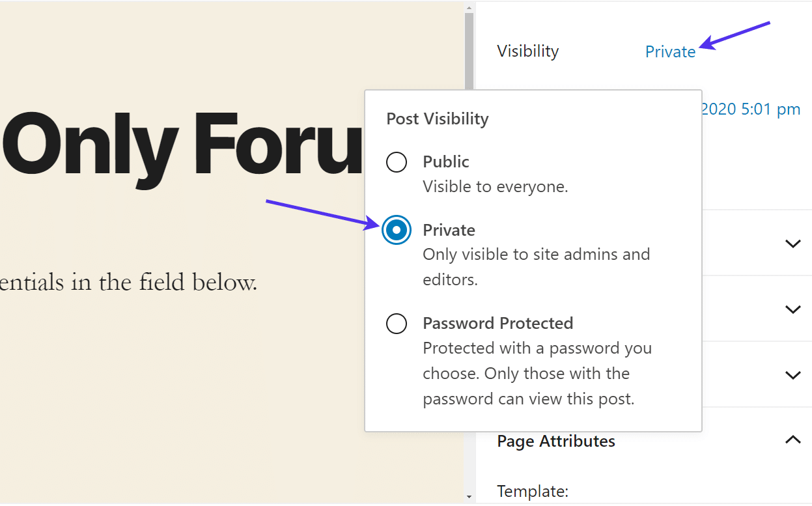Open the Private visibility link next to Visibility

point(670,51)
